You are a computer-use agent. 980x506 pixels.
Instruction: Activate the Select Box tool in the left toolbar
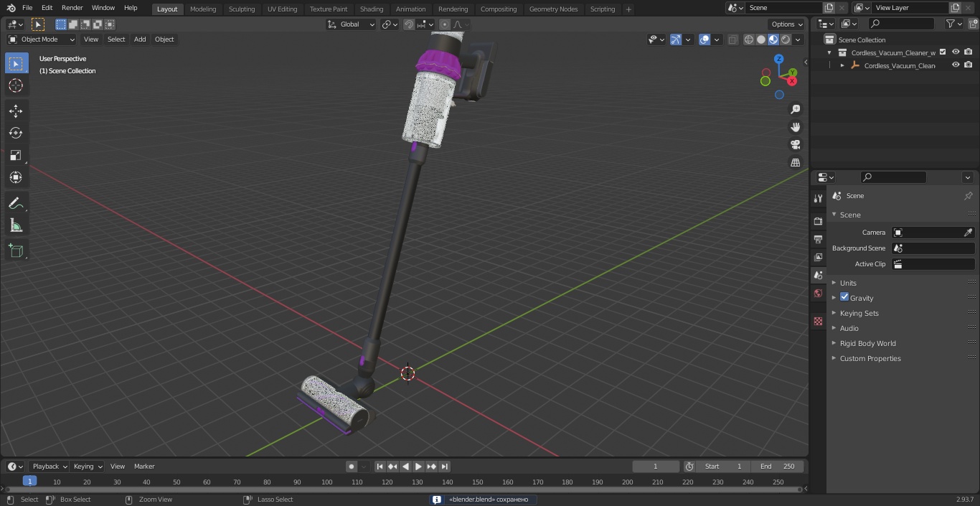coord(16,63)
